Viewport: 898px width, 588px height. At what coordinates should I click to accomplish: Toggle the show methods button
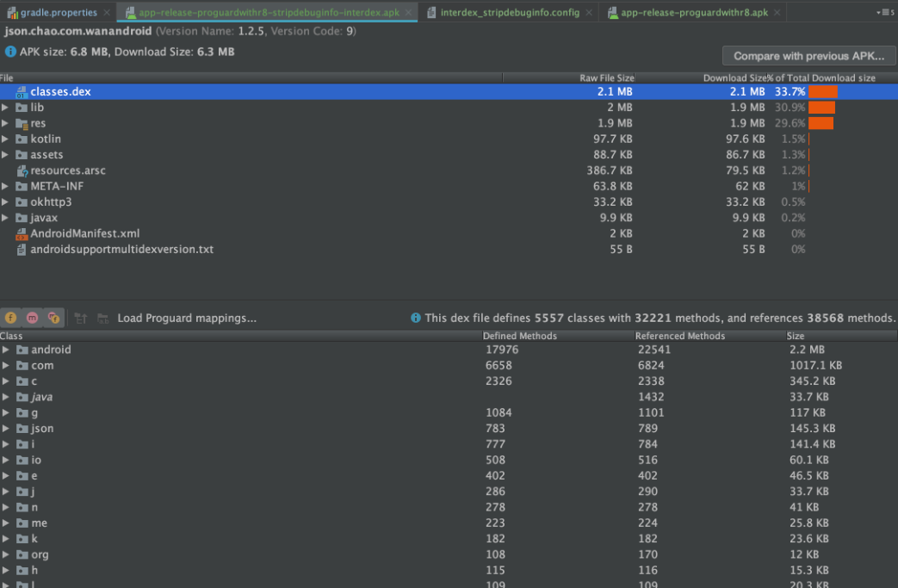(x=32, y=318)
